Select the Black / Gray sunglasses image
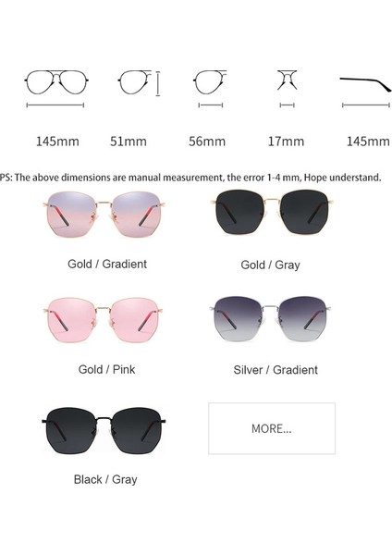Screen dimensions: 392x555 click(104, 430)
